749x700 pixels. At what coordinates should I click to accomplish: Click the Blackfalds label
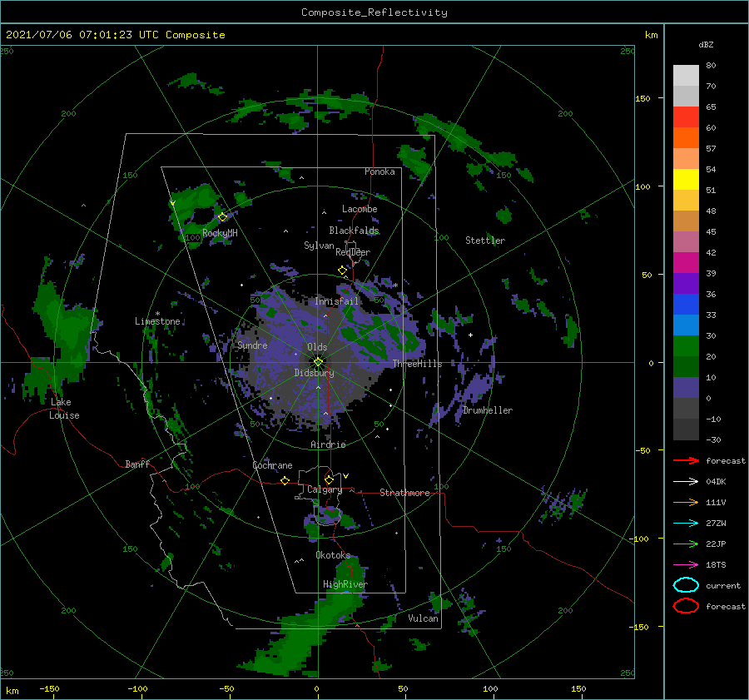[354, 231]
